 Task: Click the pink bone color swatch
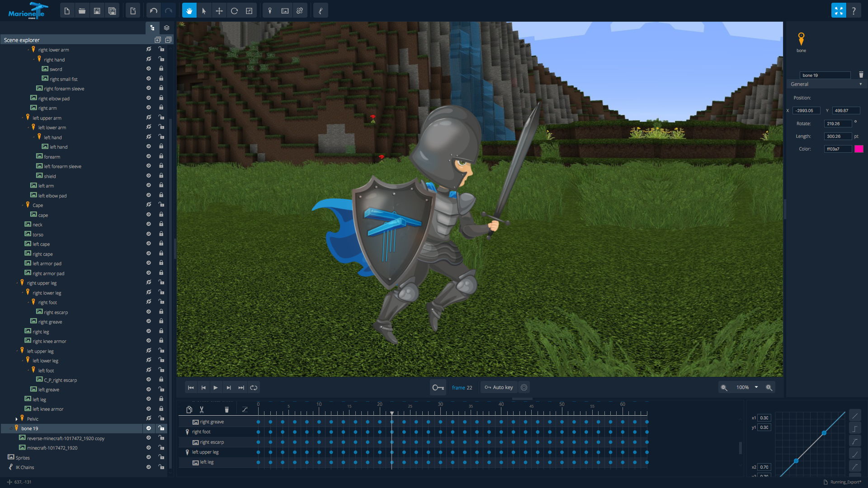coord(859,149)
